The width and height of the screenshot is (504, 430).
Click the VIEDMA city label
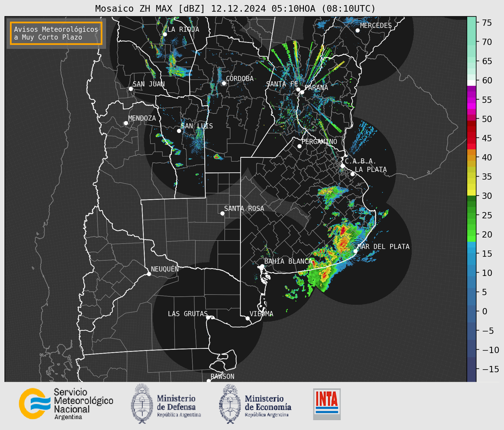pyautogui.click(x=261, y=314)
